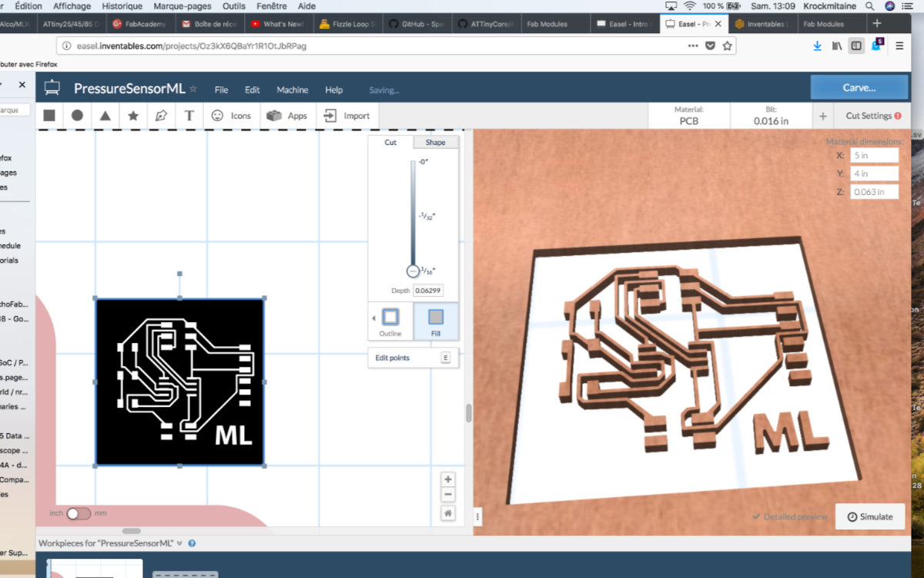Viewport: 924px width, 578px height.
Task: Open workpieces help question icon
Action: tap(192, 543)
